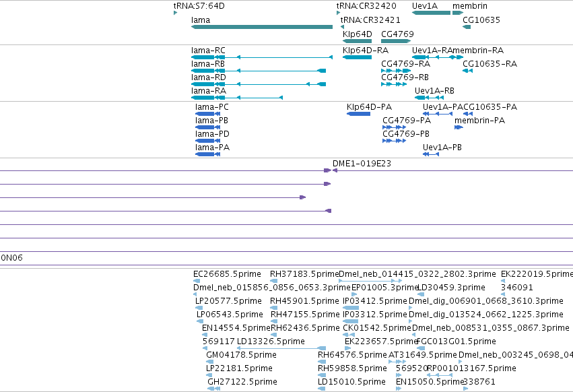573x392 pixels.
Task: Click the CG4769-PA protein label
Action: (407, 121)
